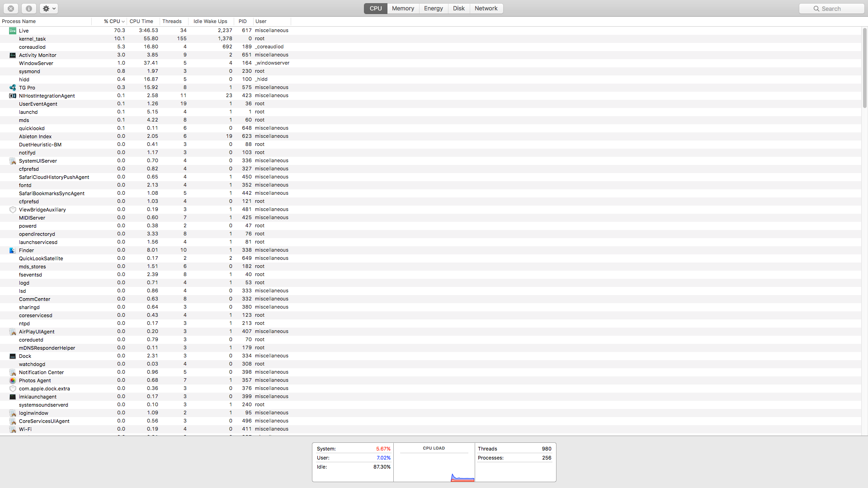Select the DuetHeuristic-BM process row
The width and height of the screenshot is (868, 488).
coord(430,145)
